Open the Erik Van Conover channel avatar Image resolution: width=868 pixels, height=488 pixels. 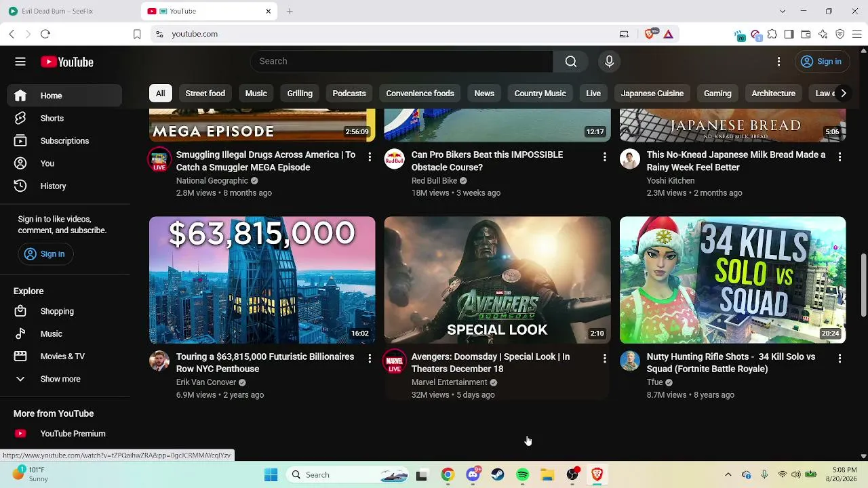(x=159, y=361)
